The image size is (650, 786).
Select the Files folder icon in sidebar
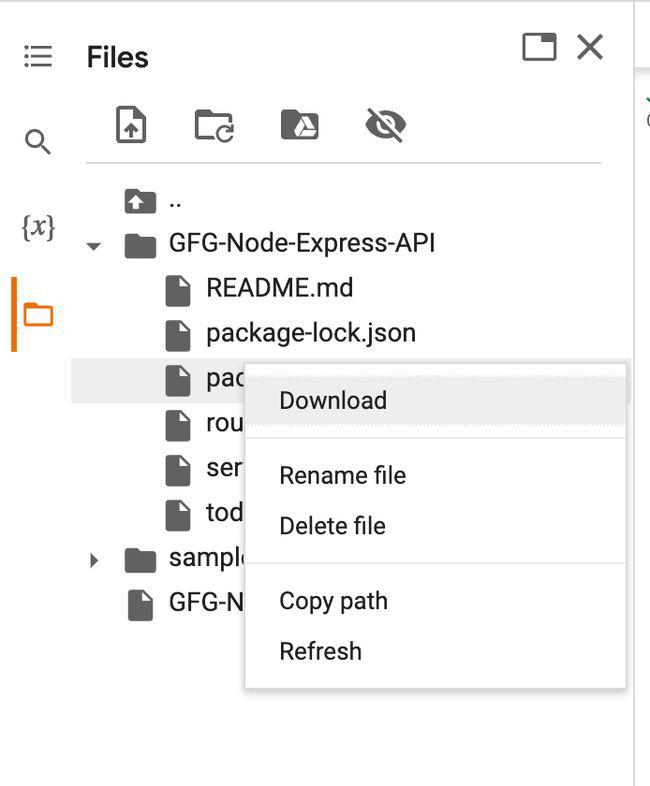[38, 315]
